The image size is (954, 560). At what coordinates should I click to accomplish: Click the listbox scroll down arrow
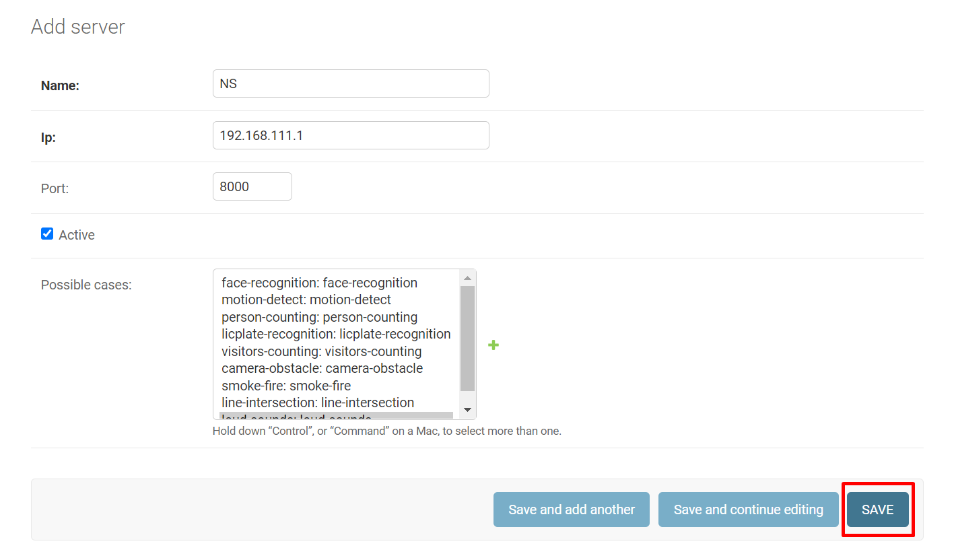click(468, 410)
